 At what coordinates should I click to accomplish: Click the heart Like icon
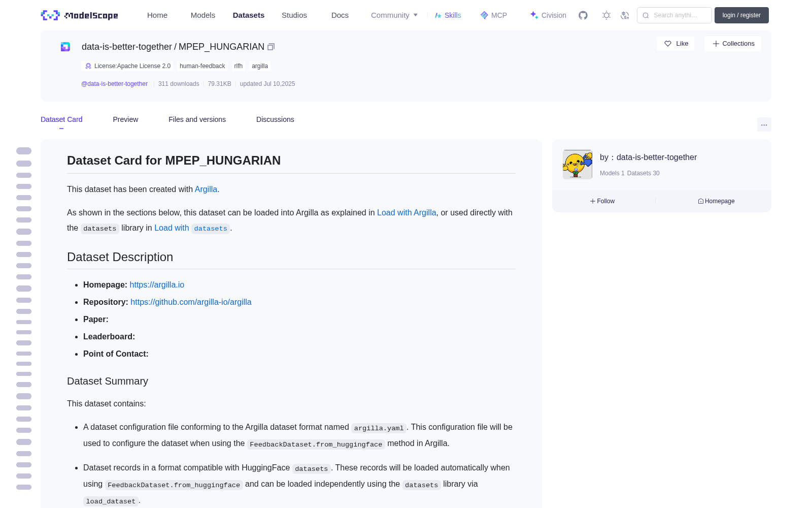tap(668, 44)
